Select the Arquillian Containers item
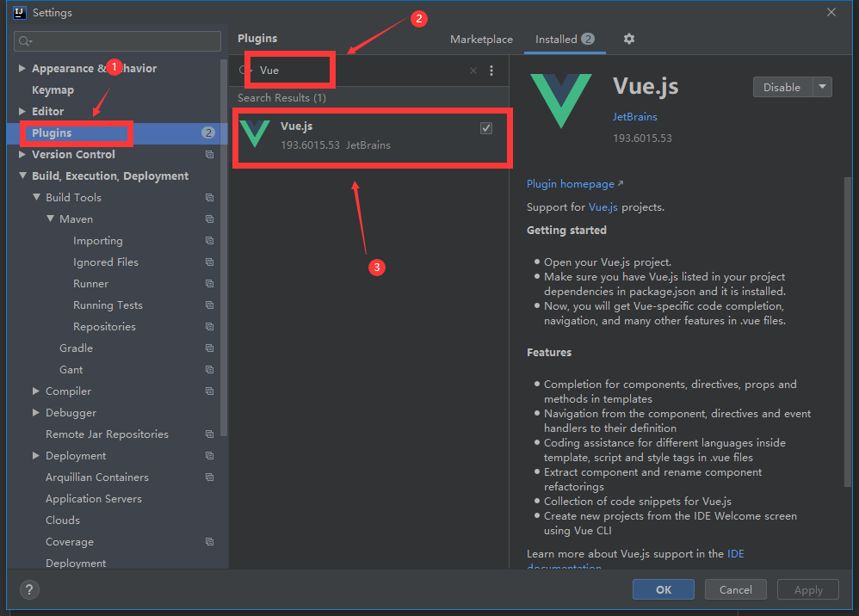Screen dimensions: 859x616 click(x=97, y=477)
